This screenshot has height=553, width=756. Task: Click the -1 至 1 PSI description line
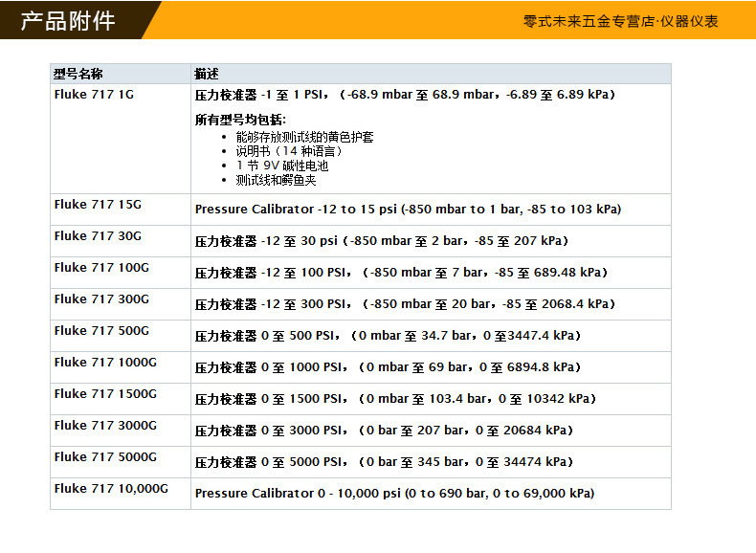point(405,95)
